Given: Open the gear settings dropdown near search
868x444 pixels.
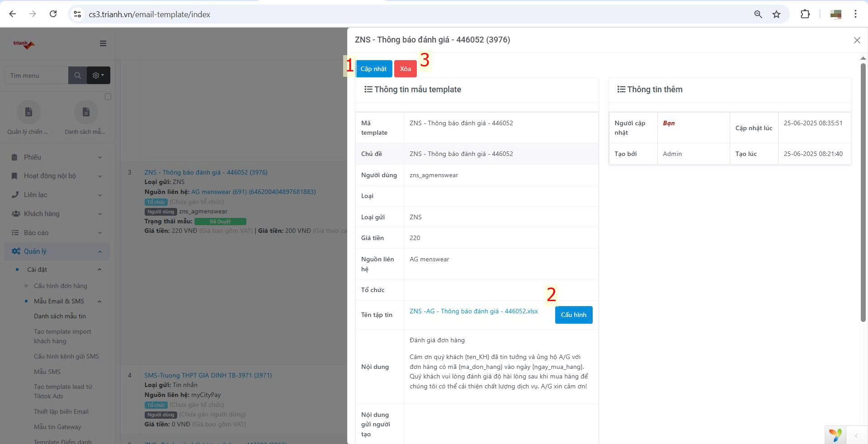Looking at the screenshot, I should 99,76.
